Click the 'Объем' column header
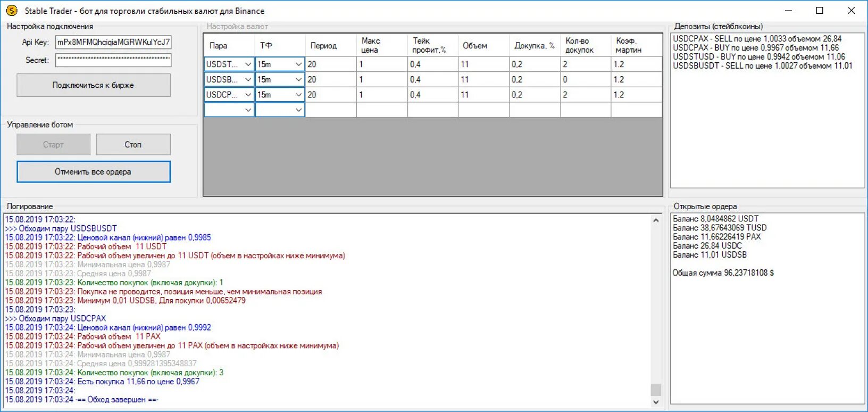The width and height of the screenshot is (868, 412). tap(483, 45)
